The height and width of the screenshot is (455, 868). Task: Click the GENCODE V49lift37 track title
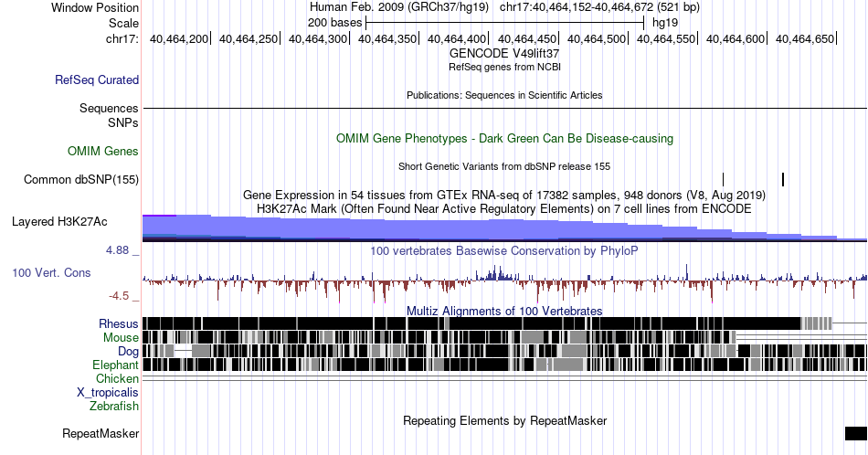[x=504, y=54]
